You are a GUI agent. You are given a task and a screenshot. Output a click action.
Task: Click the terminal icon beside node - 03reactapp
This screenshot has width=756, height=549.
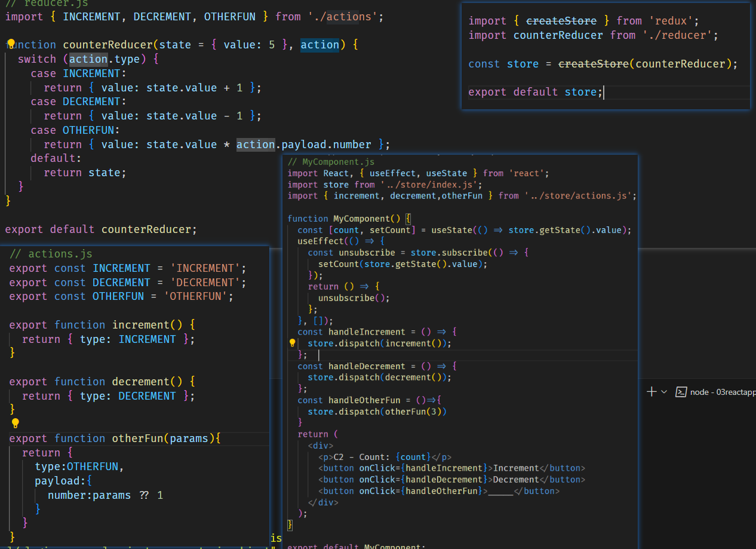[x=680, y=392]
